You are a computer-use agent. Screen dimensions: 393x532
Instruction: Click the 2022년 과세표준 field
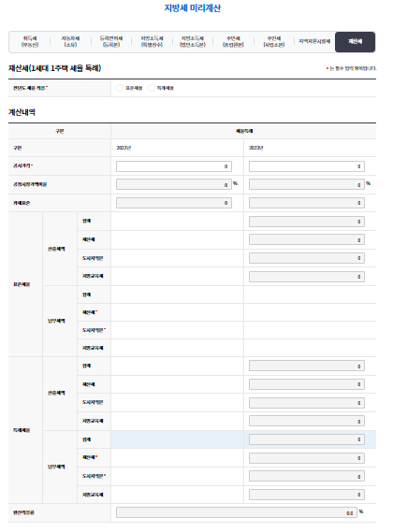click(x=174, y=203)
